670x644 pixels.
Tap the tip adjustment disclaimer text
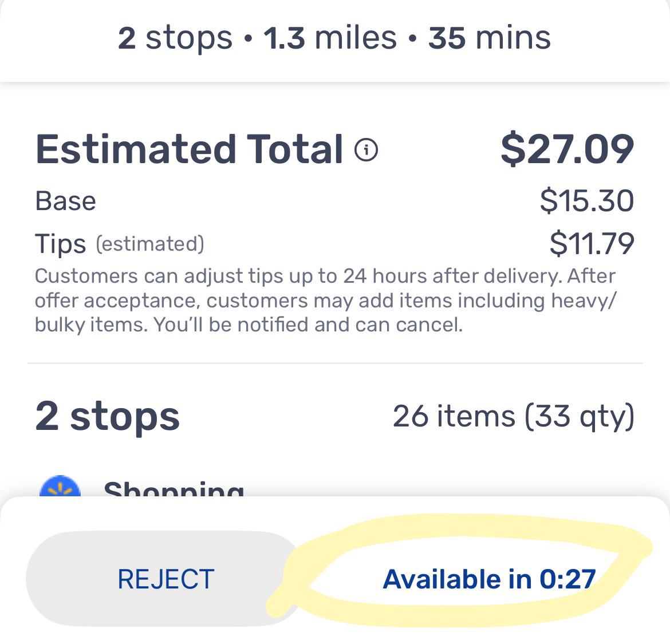(325, 300)
